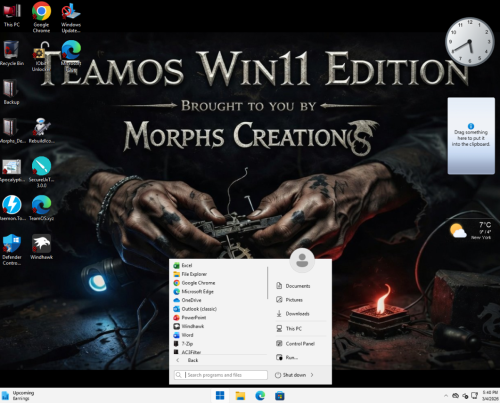This screenshot has width=500, height=403.
Task: Click the clipboard drop zone gadget
Action: [x=471, y=136]
